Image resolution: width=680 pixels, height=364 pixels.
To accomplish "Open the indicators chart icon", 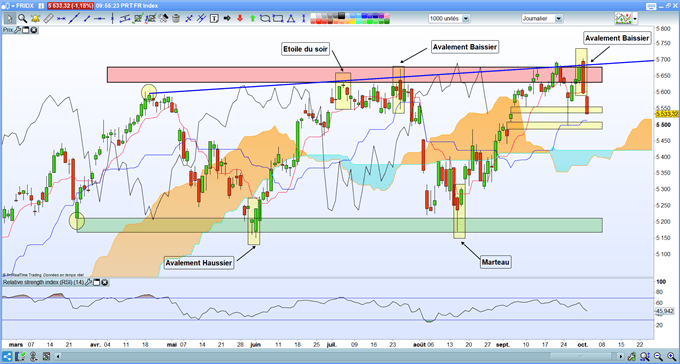I will click(x=622, y=19).
